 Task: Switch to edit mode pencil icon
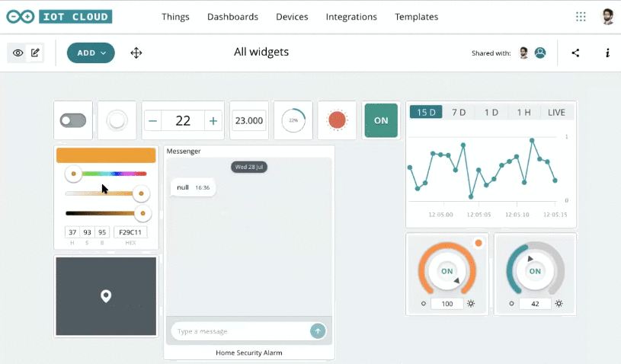35,53
